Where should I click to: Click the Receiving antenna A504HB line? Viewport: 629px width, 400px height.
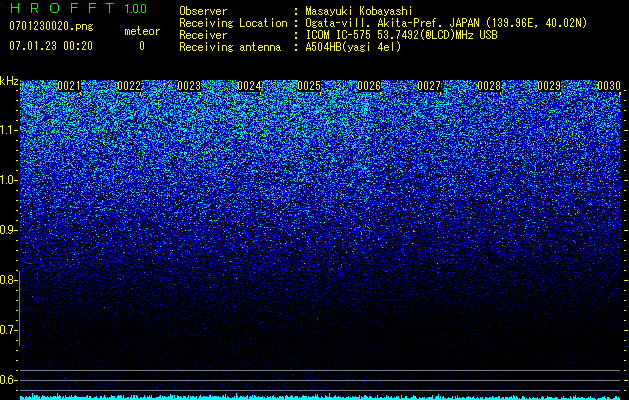point(290,47)
